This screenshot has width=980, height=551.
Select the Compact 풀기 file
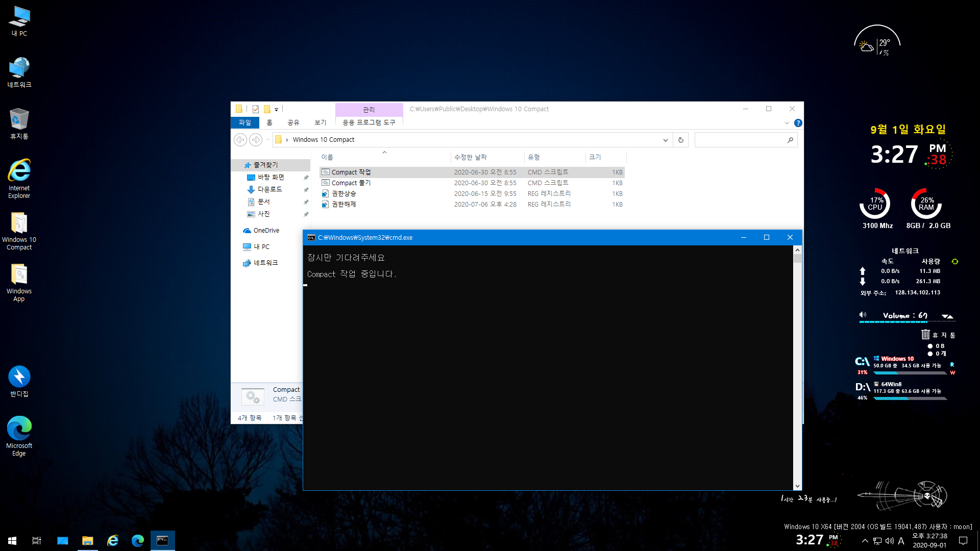pyautogui.click(x=472, y=183)
